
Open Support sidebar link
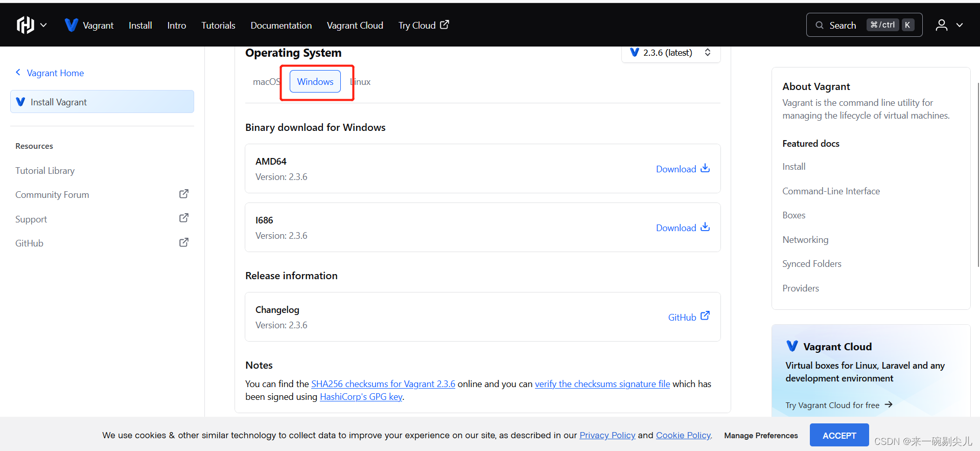pyautogui.click(x=31, y=219)
